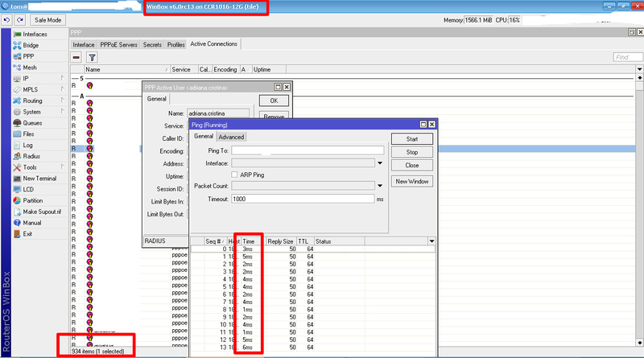Open PPP in the sidebar
644x358 pixels.
[x=28, y=56]
